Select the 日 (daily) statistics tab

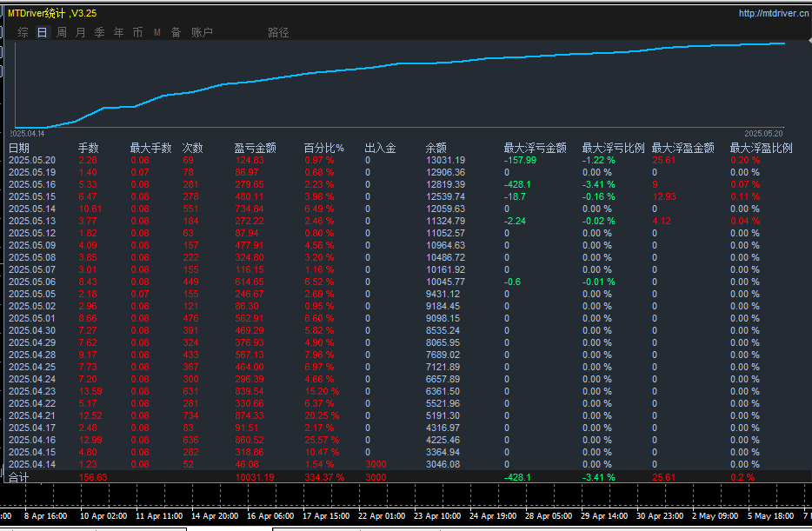(x=43, y=32)
